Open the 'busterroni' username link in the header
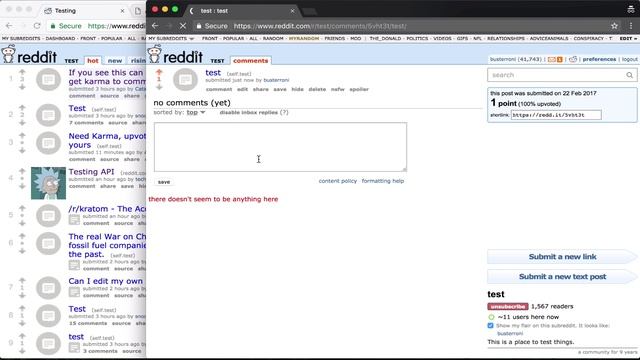This screenshot has width=640, height=360. (502, 59)
